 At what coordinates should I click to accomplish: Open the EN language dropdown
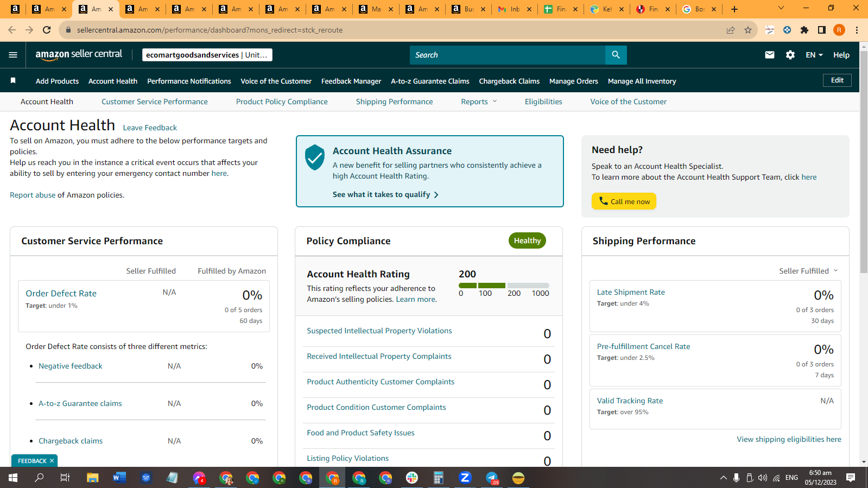[814, 55]
